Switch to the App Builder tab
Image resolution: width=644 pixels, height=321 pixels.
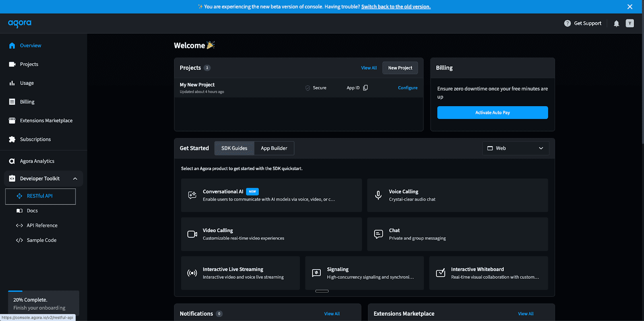(274, 148)
